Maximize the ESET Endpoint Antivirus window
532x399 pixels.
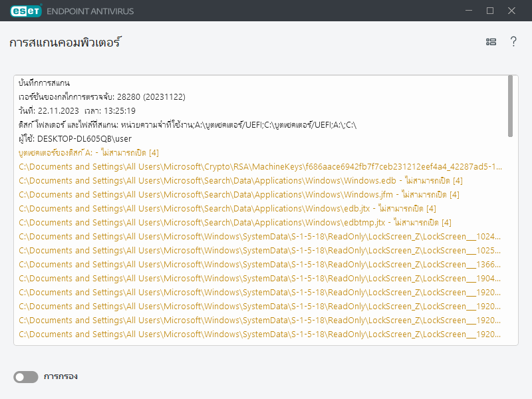coord(490,11)
